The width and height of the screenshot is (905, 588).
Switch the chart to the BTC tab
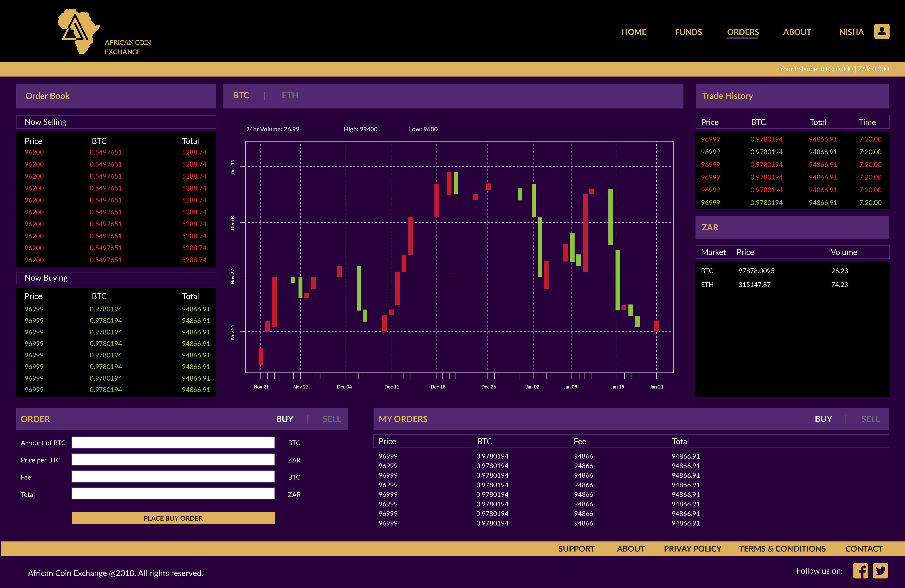(241, 95)
